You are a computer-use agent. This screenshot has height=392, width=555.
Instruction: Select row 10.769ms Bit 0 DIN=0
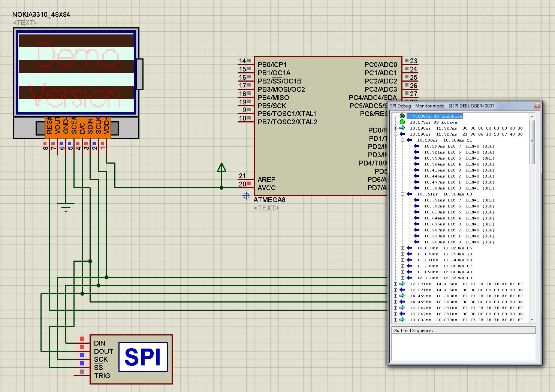[x=459, y=242]
